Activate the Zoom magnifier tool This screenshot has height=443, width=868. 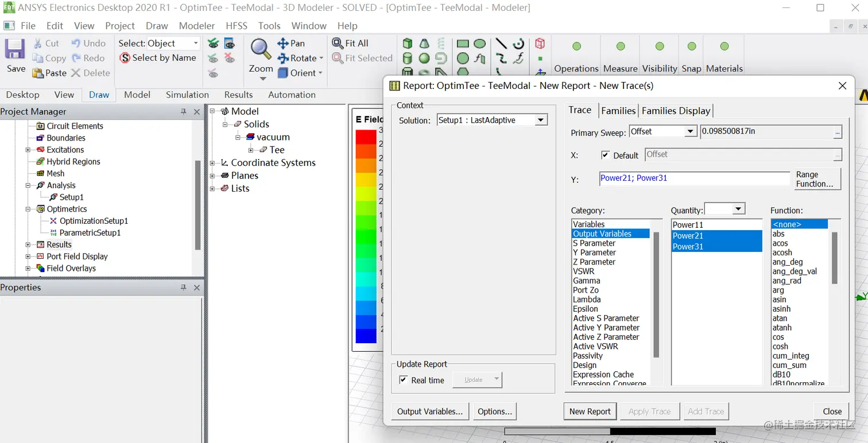(x=261, y=49)
